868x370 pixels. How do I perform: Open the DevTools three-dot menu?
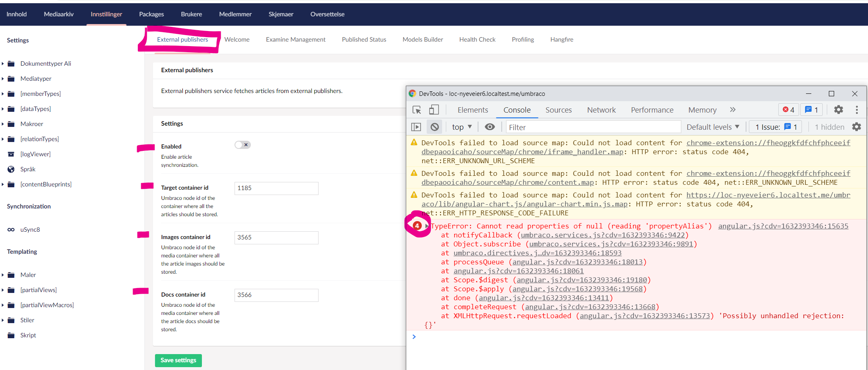tap(857, 110)
